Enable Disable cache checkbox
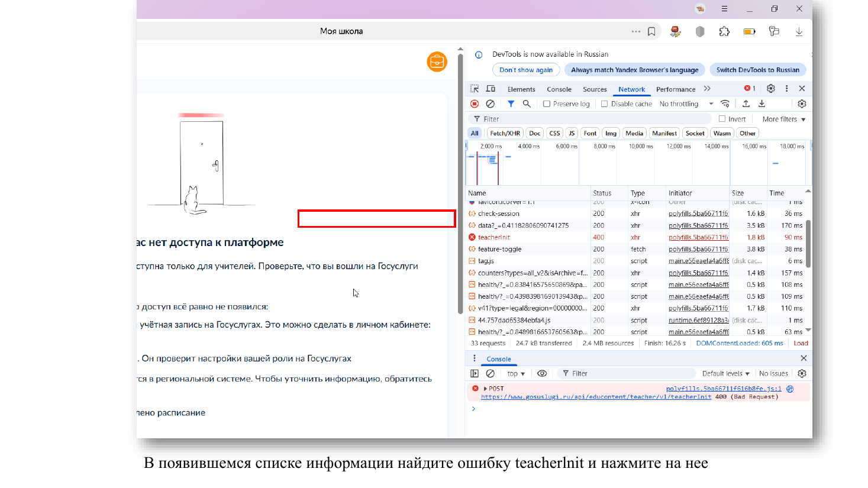 click(x=604, y=104)
